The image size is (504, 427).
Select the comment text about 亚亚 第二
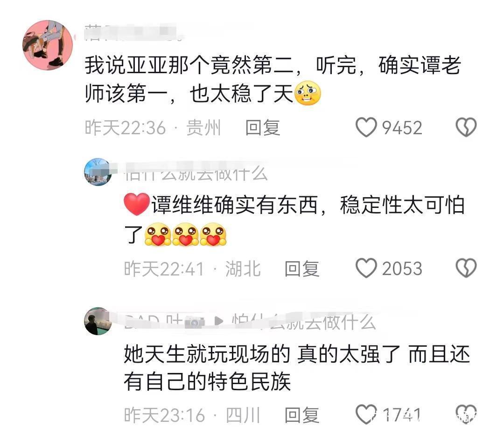(x=273, y=80)
